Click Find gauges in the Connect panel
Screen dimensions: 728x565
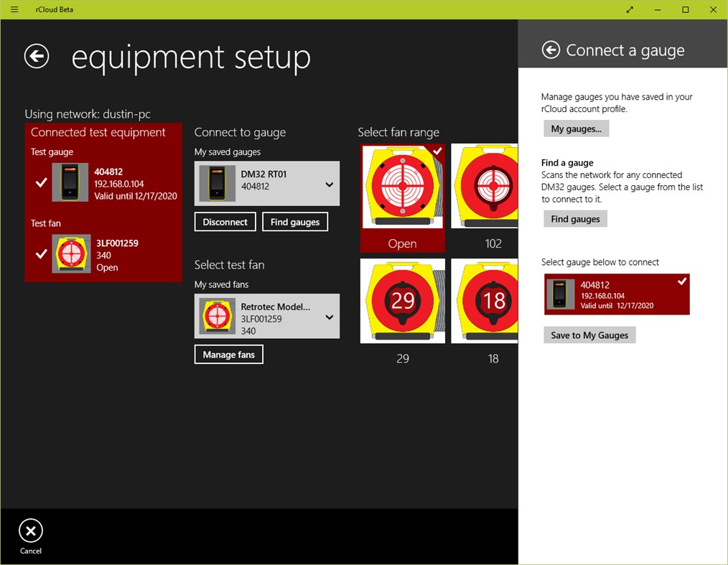point(575,218)
